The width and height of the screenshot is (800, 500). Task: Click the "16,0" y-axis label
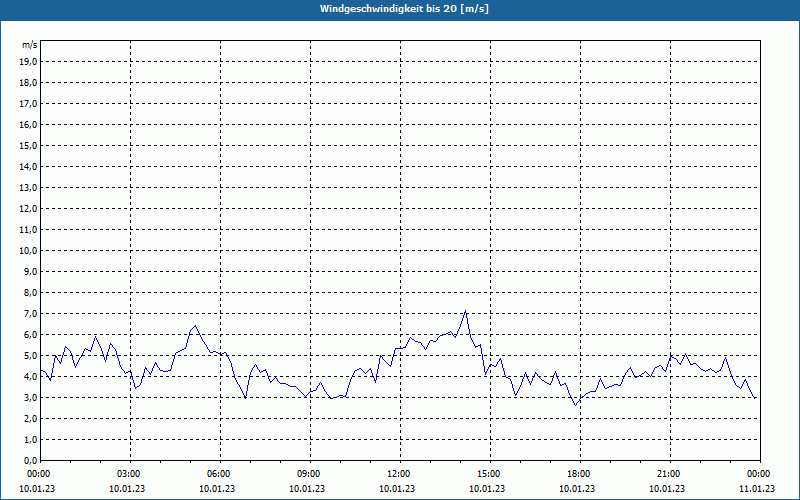[x=28, y=124]
